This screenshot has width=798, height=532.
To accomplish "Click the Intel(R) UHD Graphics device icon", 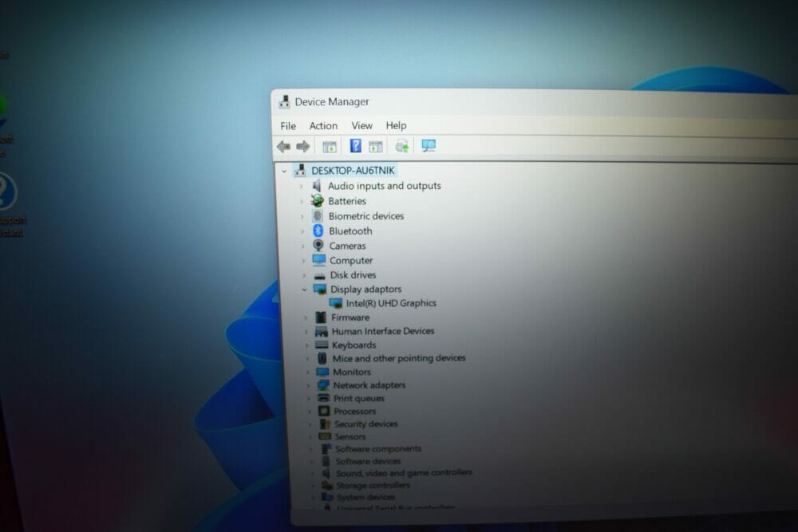I will click(335, 303).
